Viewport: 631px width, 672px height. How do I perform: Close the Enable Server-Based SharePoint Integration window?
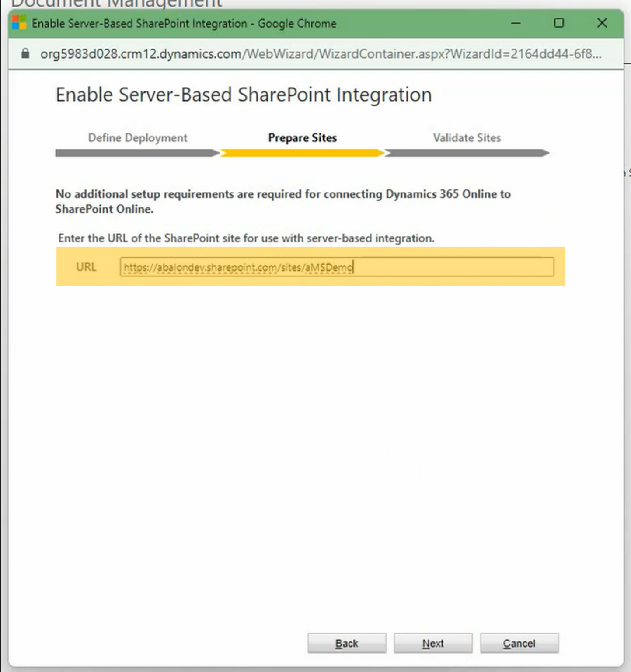coord(602,23)
